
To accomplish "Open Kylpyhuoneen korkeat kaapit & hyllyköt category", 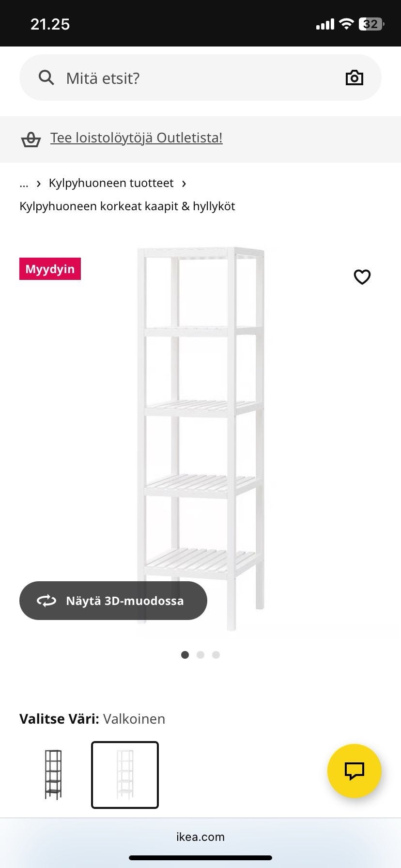I will 127,206.
